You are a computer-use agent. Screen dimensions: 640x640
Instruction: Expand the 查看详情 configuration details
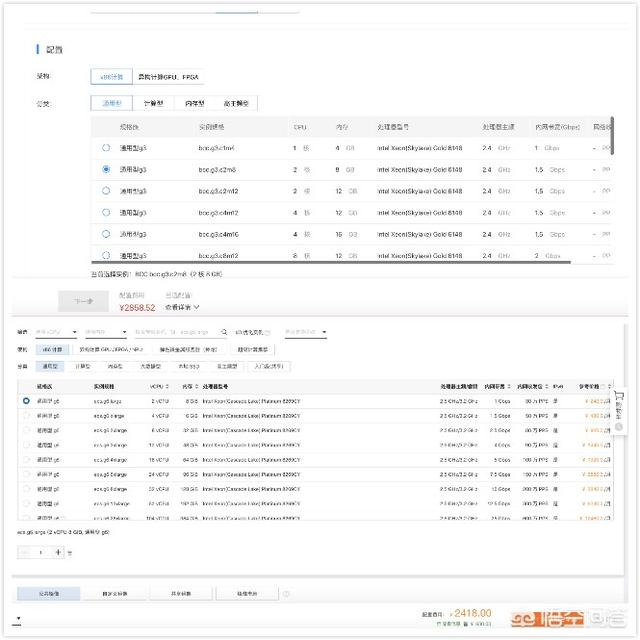(182, 307)
